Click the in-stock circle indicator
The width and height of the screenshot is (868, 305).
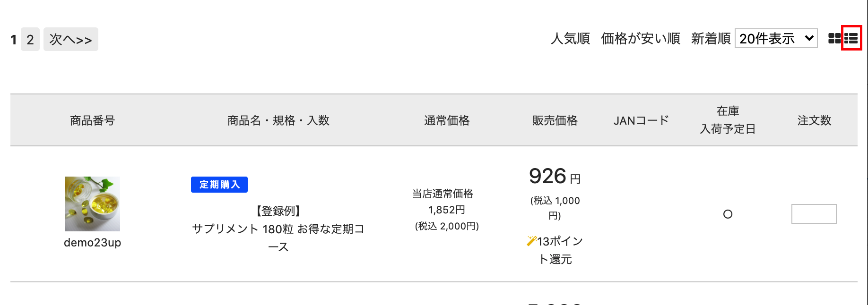(x=728, y=214)
